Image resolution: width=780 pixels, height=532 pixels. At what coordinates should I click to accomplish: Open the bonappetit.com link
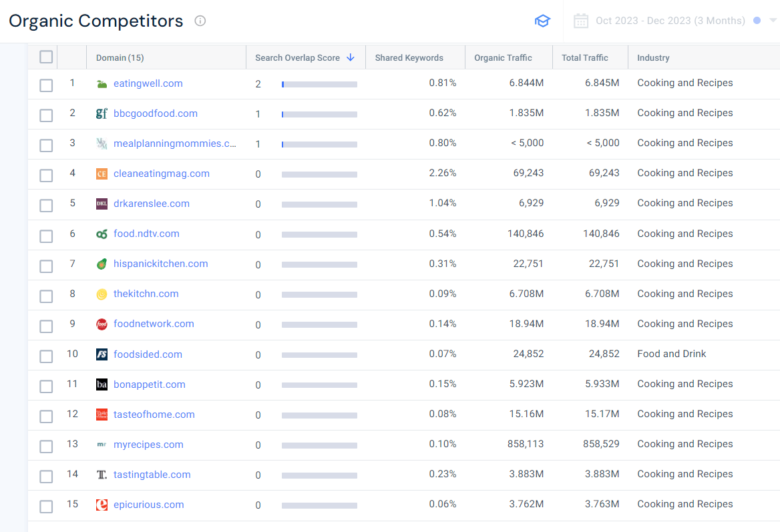point(149,384)
